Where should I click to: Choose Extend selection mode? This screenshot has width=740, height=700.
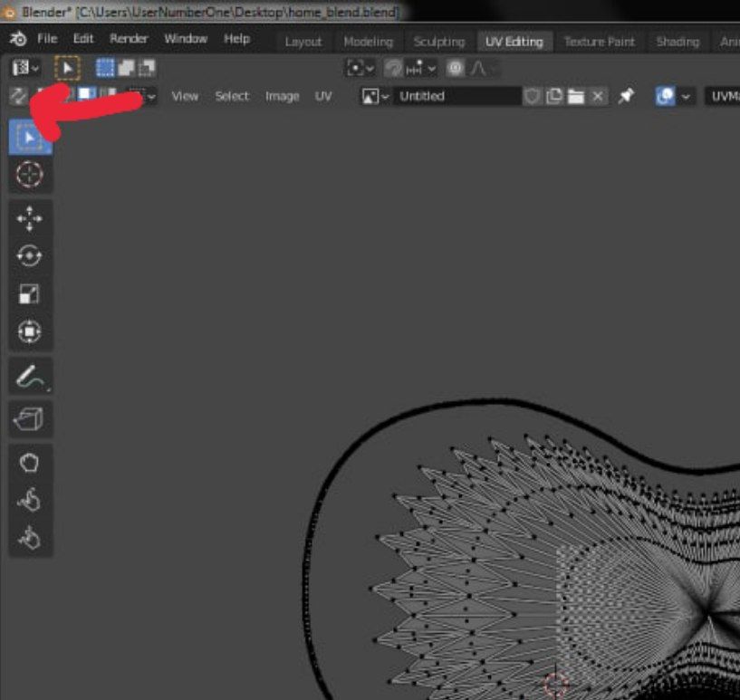coord(126,68)
